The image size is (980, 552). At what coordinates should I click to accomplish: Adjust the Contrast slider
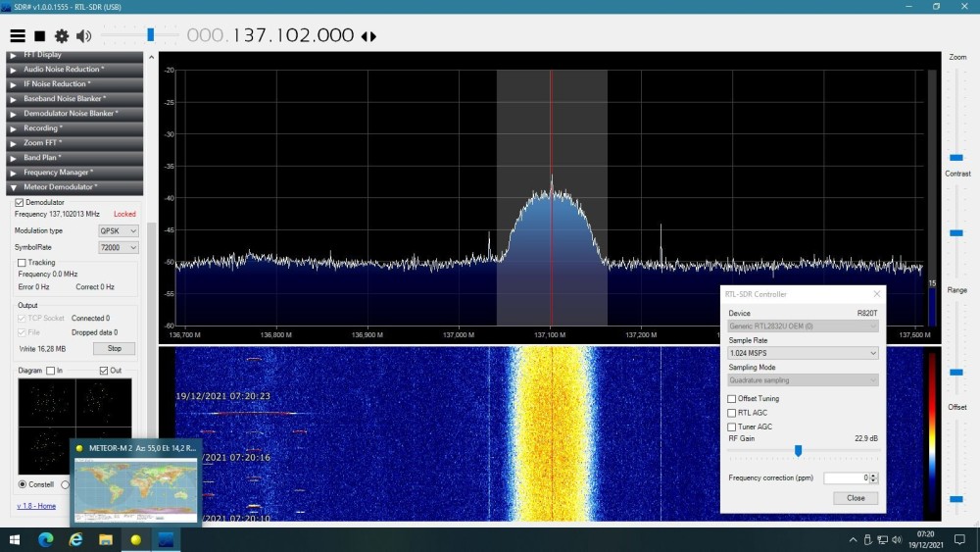tap(956, 233)
